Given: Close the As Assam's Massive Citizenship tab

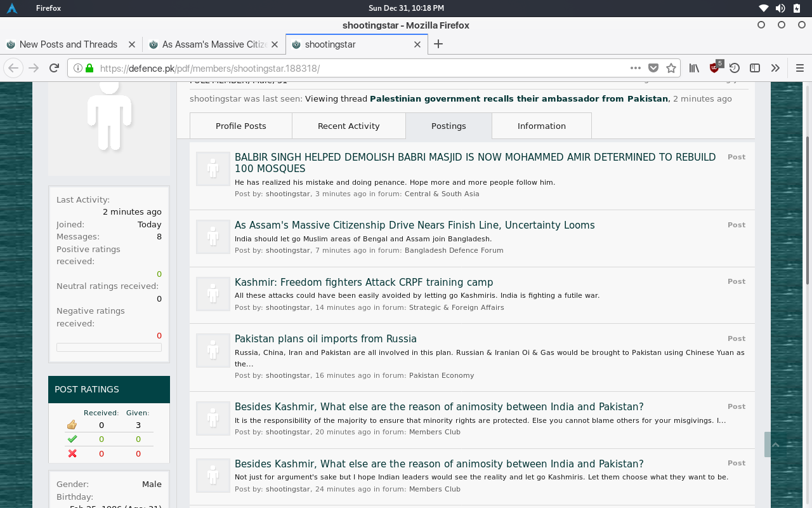Looking at the screenshot, I should click(275, 44).
